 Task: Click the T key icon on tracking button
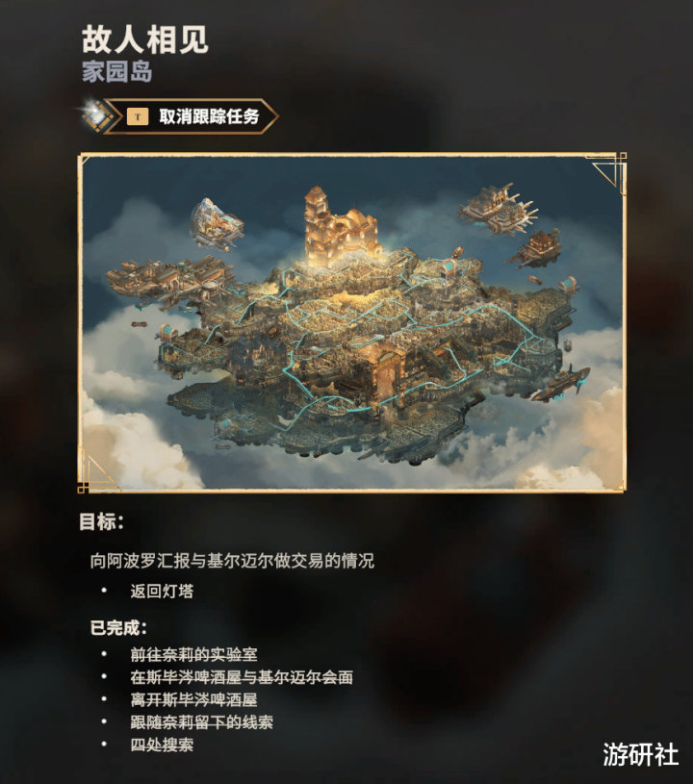pos(138,117)
